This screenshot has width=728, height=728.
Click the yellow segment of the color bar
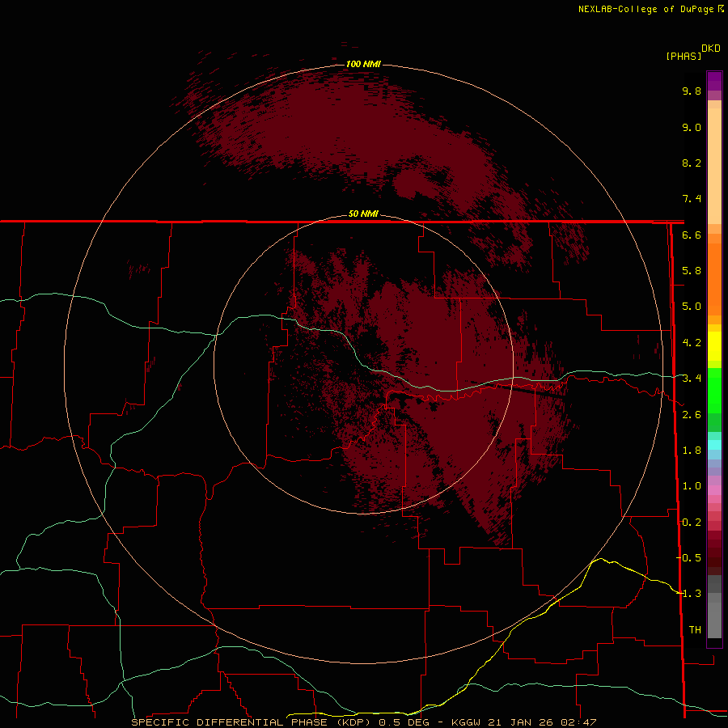714,346
